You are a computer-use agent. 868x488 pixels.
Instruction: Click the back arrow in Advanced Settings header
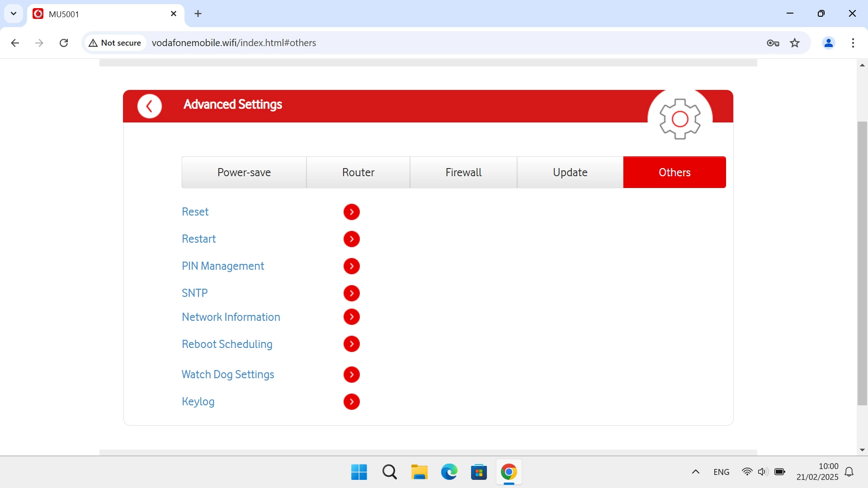[150, 106]
